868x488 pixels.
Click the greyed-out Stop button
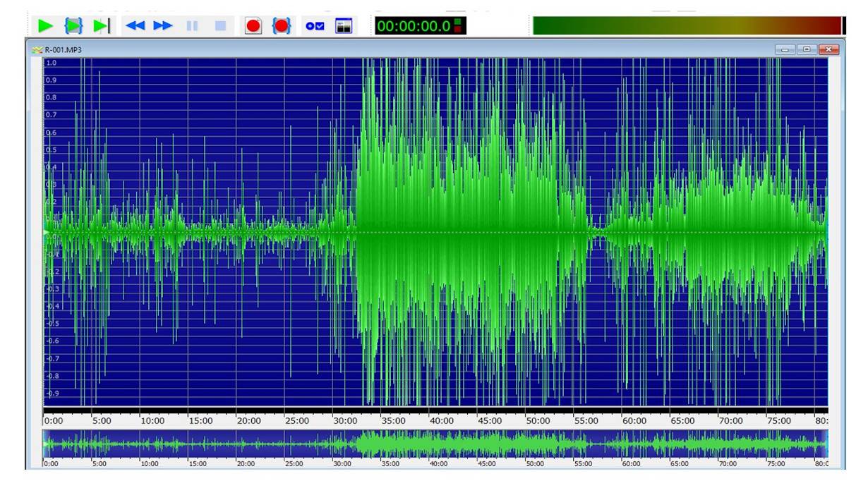[220, 26]
